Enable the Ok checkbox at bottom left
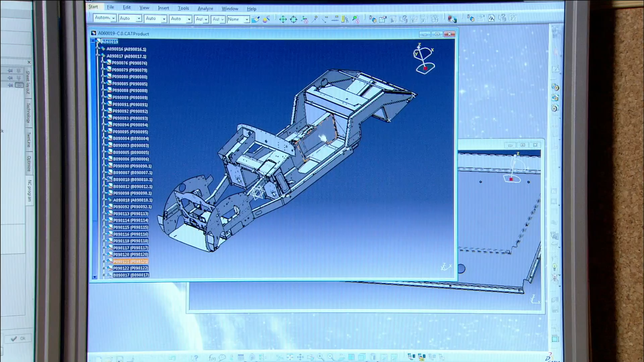 point(14,338)
